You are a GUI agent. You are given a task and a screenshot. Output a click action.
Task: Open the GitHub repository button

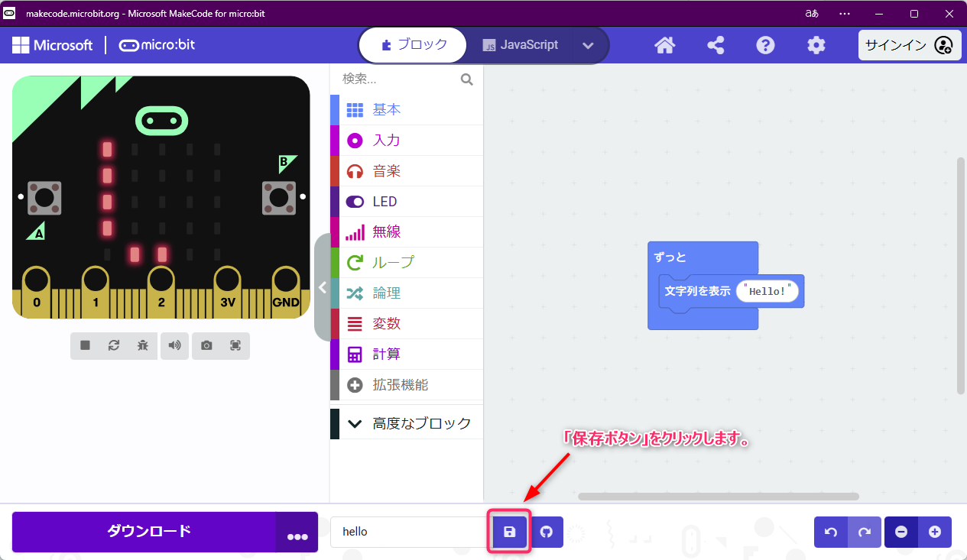547,532
